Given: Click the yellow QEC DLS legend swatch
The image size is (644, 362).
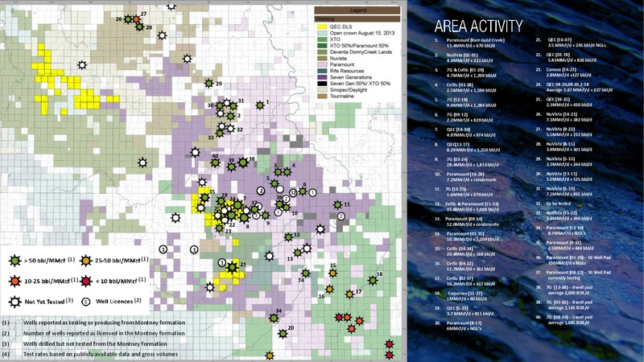Looking at the screenshot, I should tap(322, 27).
